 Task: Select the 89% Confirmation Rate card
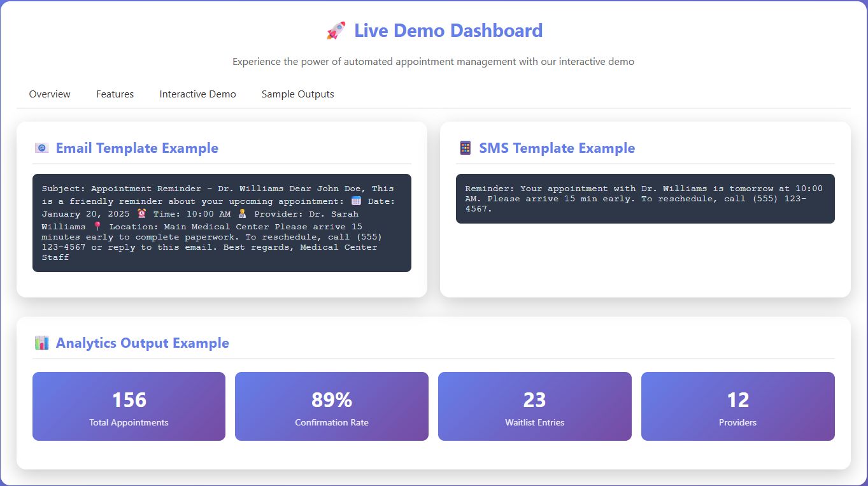pos(331,406)
